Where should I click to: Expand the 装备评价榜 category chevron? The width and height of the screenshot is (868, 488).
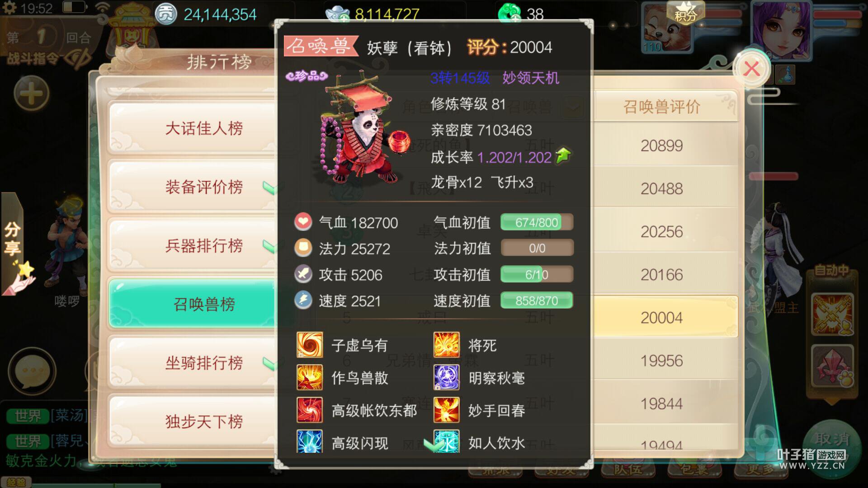pyautogui.click(x=270, y=187)
